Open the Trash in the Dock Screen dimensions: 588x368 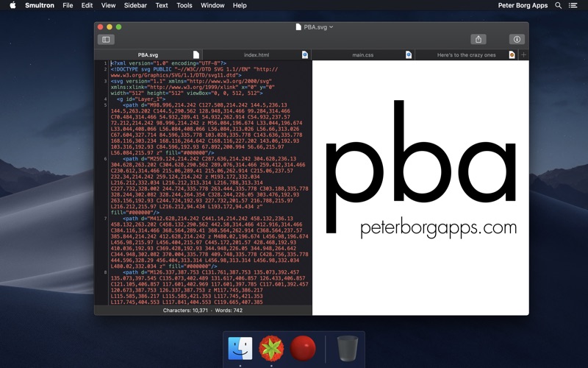click(348, 348)
